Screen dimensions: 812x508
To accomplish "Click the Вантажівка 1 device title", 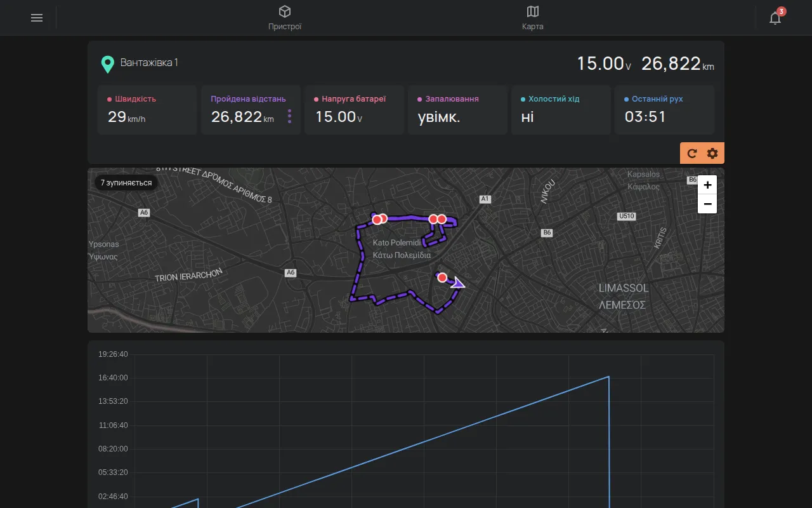I will (x=149, y=63).
